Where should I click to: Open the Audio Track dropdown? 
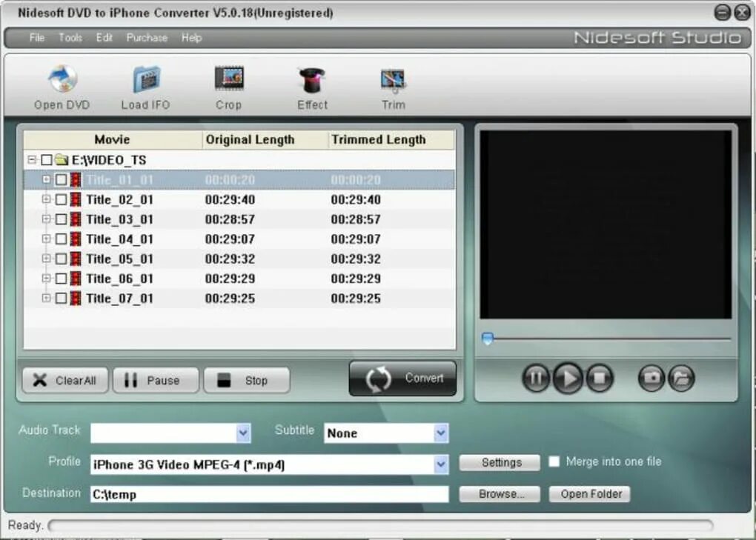(x=244, y=433)
